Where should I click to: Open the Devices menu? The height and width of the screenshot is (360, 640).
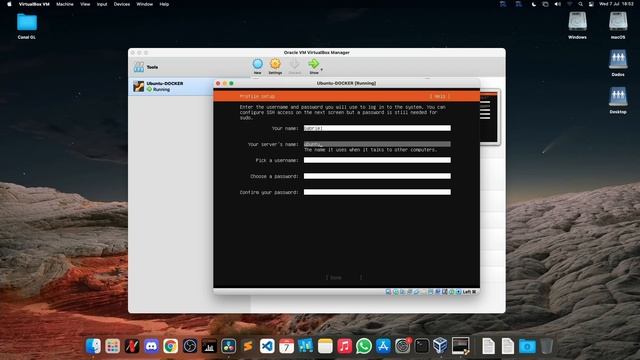122,4
